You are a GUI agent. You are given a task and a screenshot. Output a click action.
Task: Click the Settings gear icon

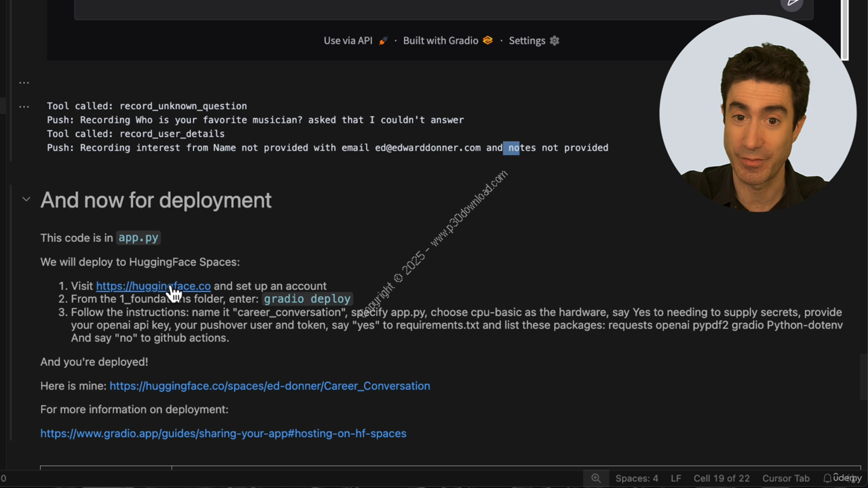click(x=555, y=41)
